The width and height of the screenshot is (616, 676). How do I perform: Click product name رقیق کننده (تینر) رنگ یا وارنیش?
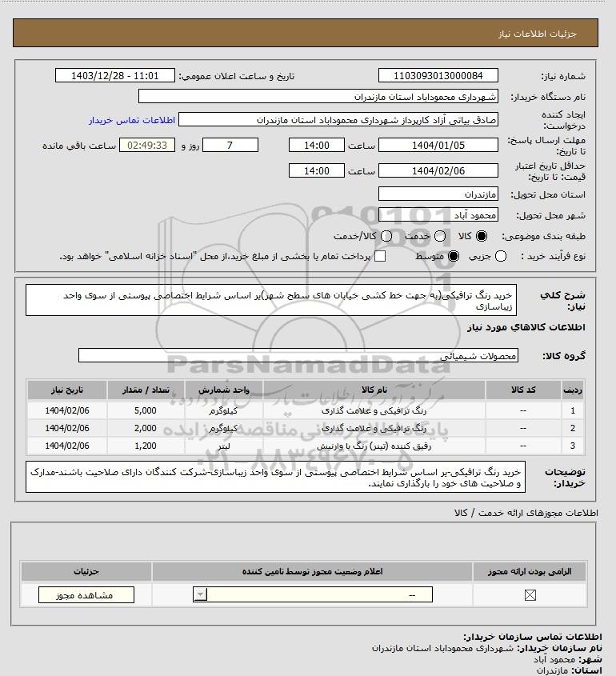tap(374, 446)
